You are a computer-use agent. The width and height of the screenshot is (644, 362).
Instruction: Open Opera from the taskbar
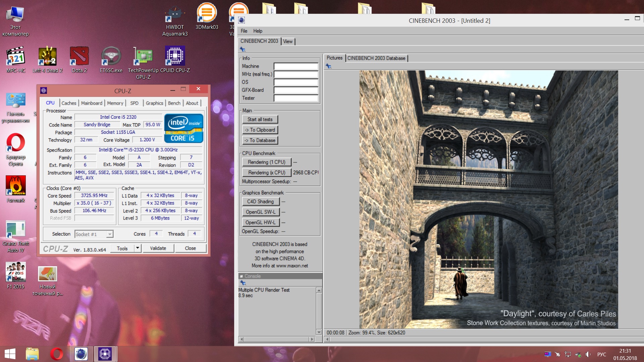[x=57, y=354]
